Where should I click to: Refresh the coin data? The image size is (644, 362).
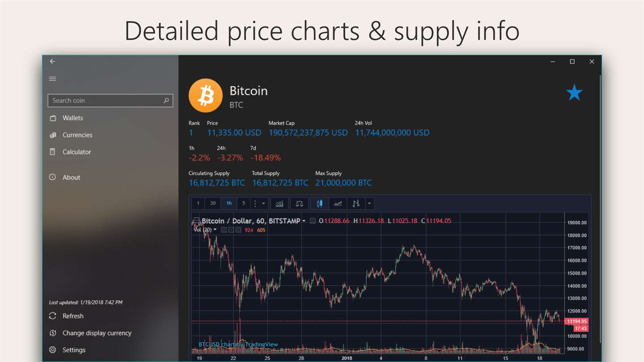(73, 316)
